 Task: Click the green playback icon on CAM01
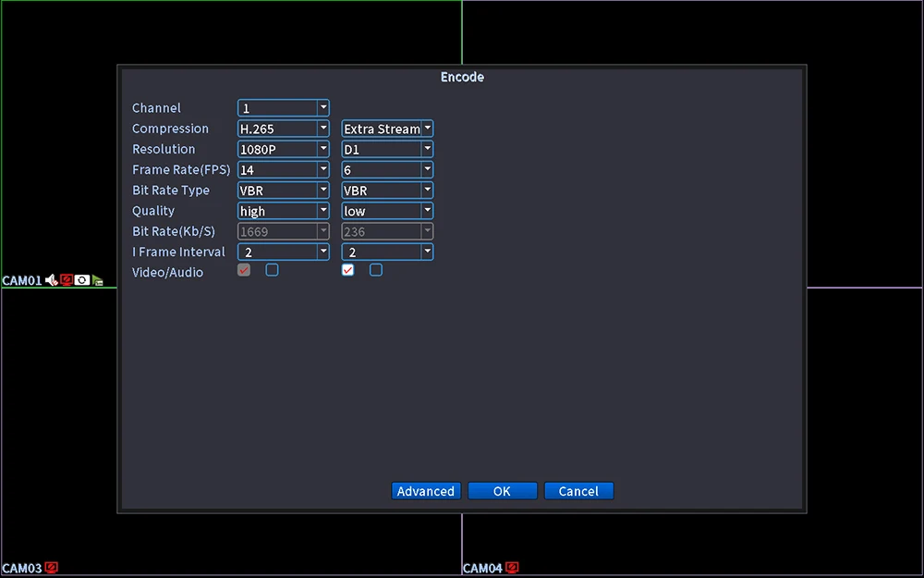[97, 281]
